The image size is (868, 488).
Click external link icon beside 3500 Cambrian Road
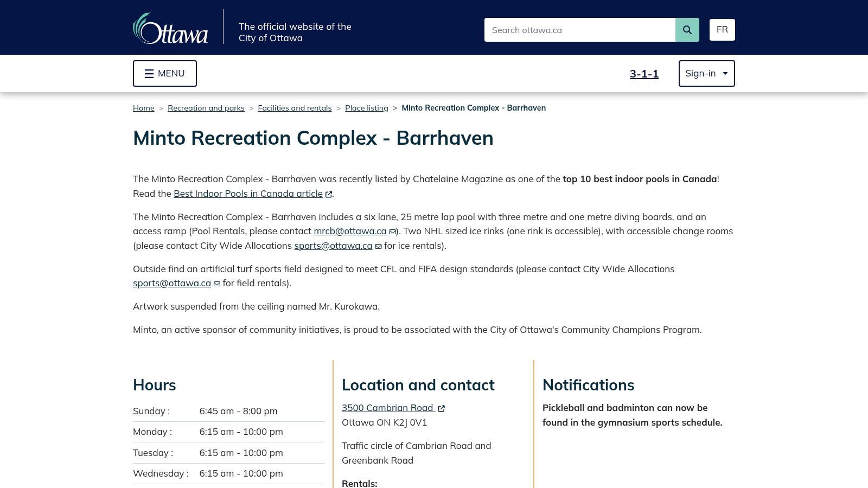[x=442, y=408]
